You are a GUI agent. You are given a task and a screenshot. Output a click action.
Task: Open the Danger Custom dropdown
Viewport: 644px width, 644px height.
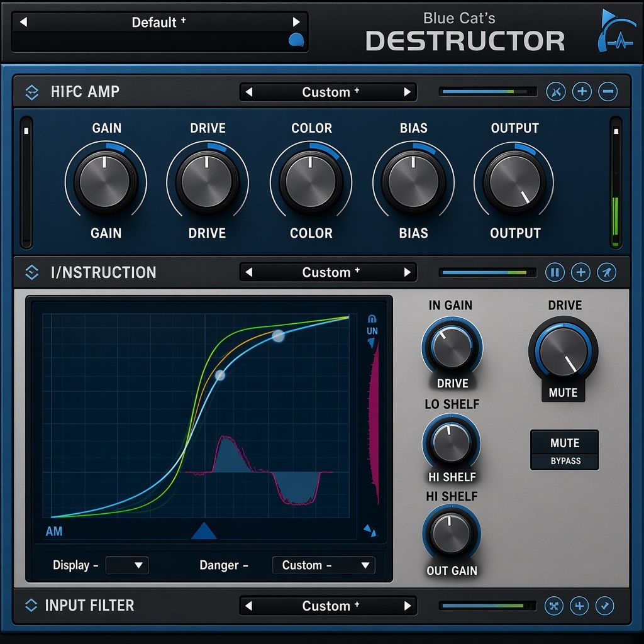(324, 565)
